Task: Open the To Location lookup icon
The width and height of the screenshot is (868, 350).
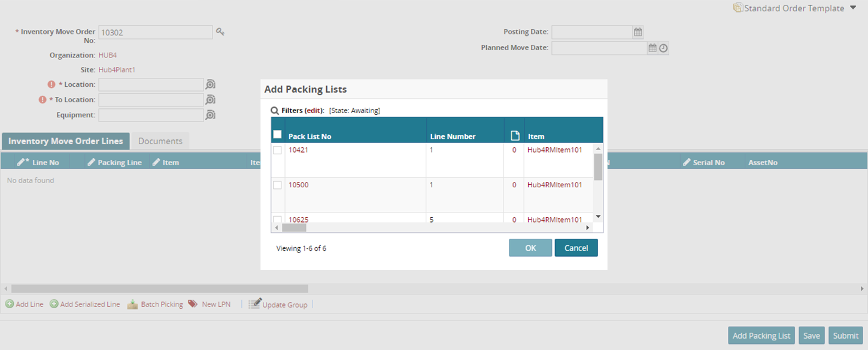Action: click(x=210, y=99)
